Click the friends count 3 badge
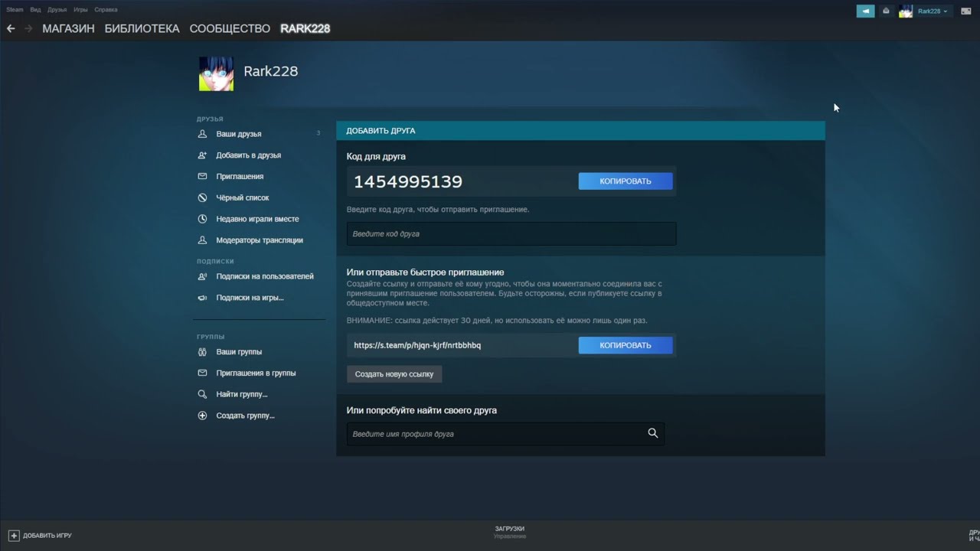This screenshot has width=980, height=551. pyautogui.click(x=318, y=133)
